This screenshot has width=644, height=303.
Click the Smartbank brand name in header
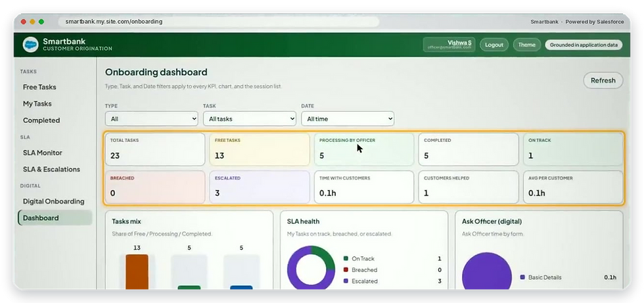click(x=64, y=41)
